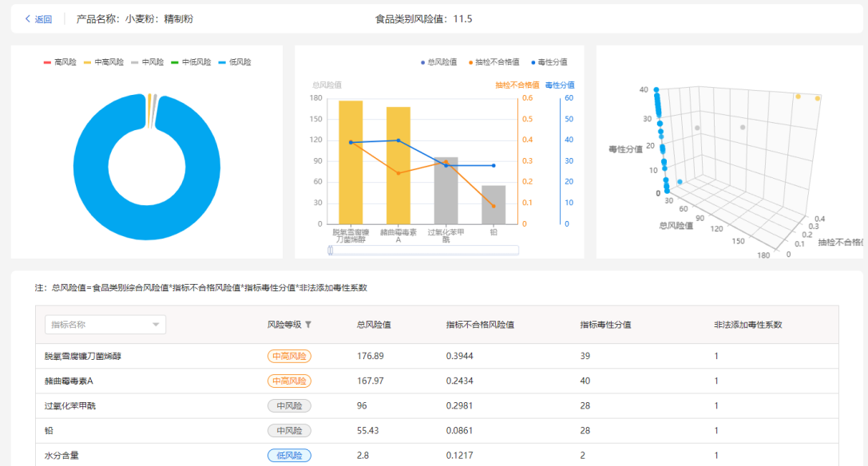Viewport: 868px width, 466px height.
Task: Toggle 抽检不合格值 series legend
Action: tap(492, 62)
